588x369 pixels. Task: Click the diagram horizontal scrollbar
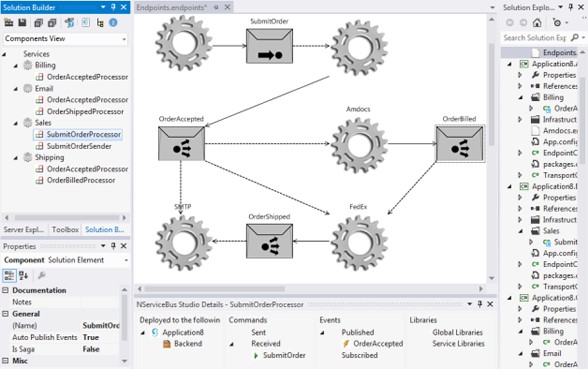coord(214,289)
